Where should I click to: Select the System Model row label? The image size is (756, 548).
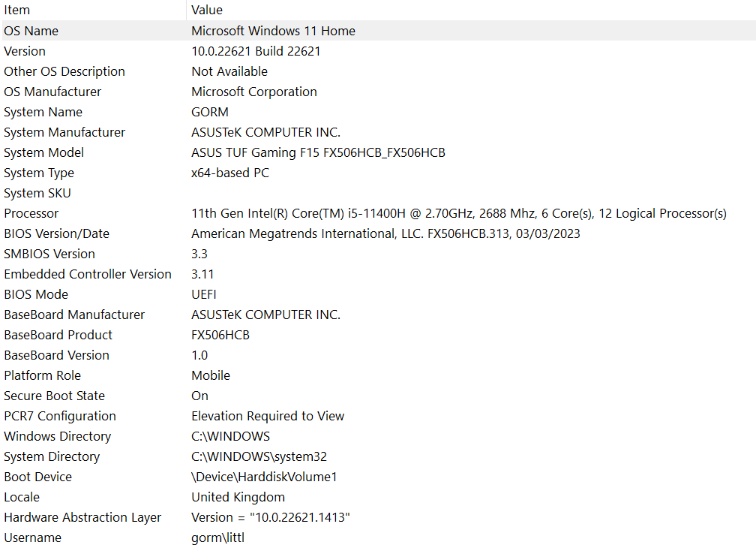click(x=43, y=152)
